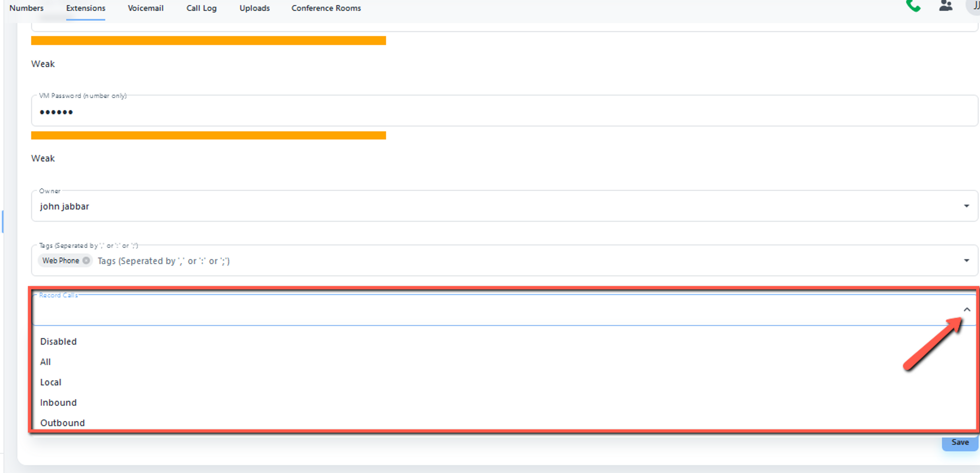Open the contacts people icon
Screen dimensions: 980x473
945,6
